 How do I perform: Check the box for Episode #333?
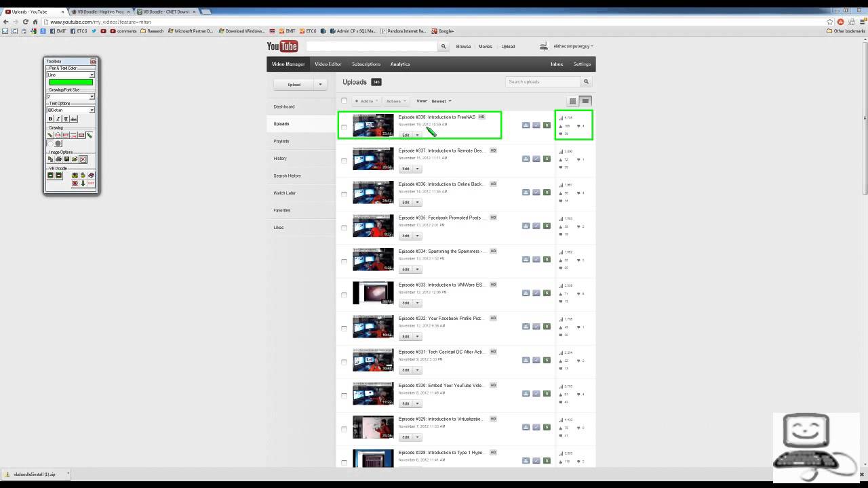tap(344, 295)
